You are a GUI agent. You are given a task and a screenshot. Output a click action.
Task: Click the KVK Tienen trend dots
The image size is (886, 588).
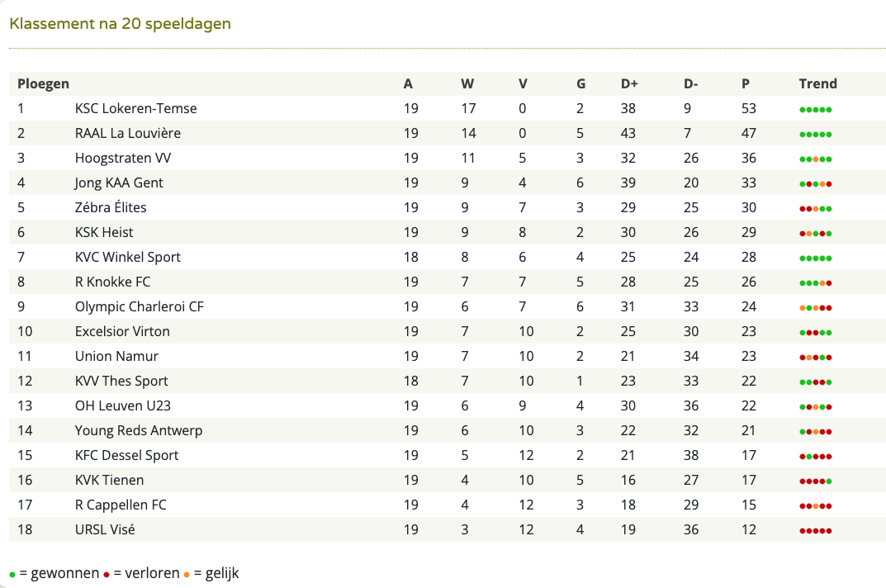click(x=815, y=481)
